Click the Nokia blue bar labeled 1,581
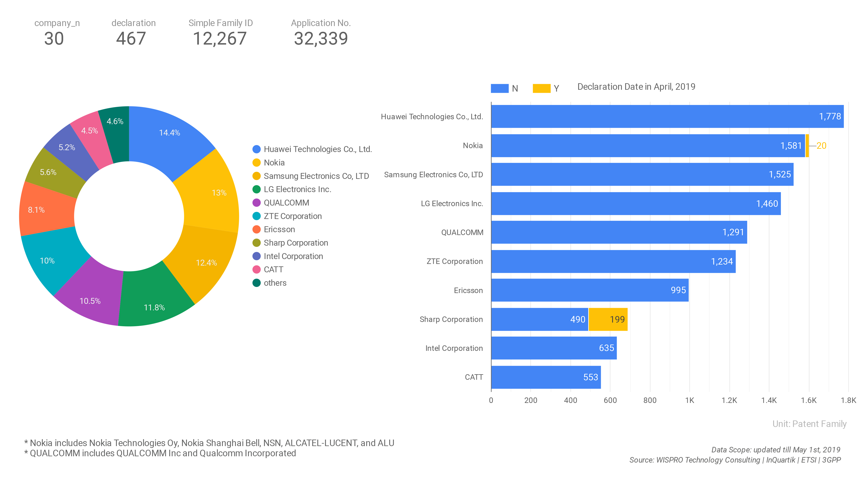The image size is (868, 488). pyautogui.click(x=648, y=146)
